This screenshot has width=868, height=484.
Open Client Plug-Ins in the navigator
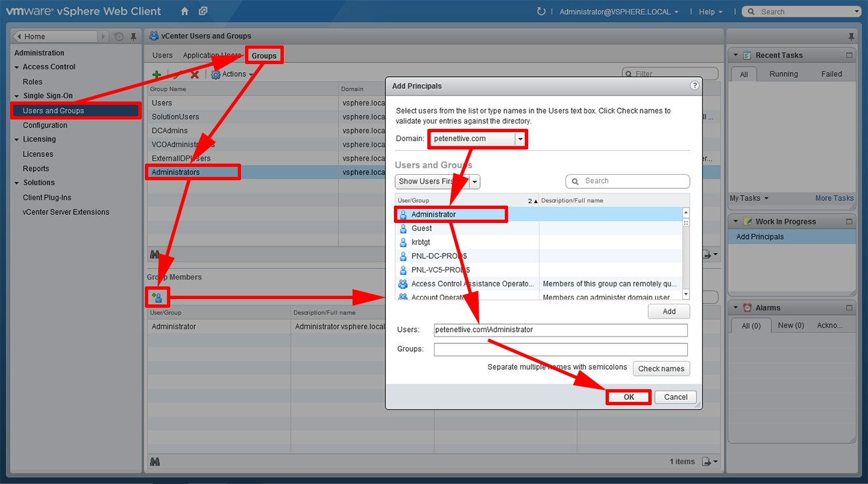tap(47, 198)
